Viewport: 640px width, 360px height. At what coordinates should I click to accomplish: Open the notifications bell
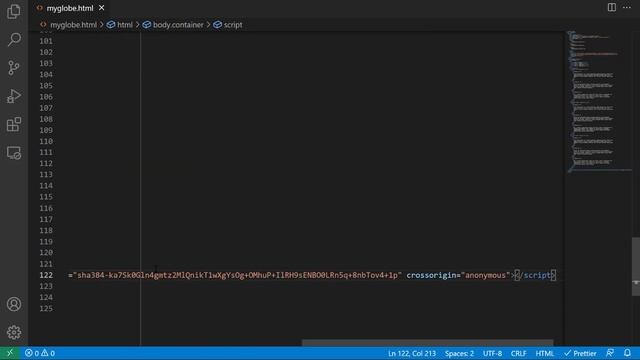(627, 353)
